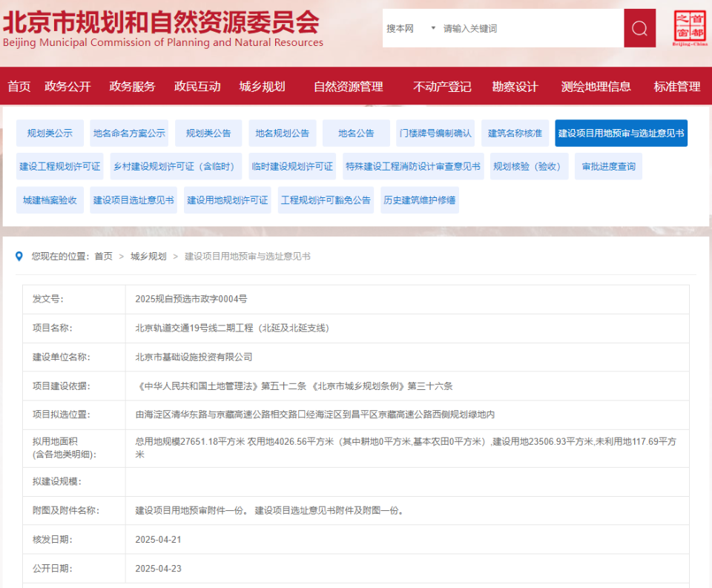Select the 地名规划公告 category tab
The width and height of the screenshot is (712, 588).
(x=283, y=133)
